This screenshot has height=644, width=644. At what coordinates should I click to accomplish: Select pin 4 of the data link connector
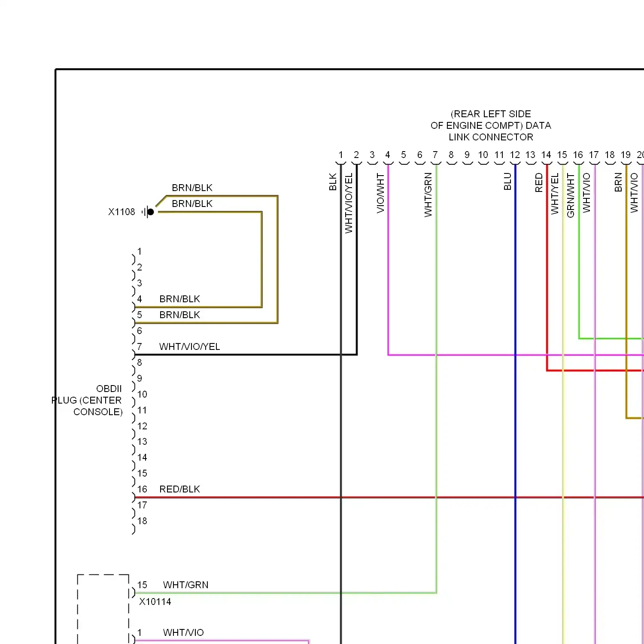[x=388, y=155]
